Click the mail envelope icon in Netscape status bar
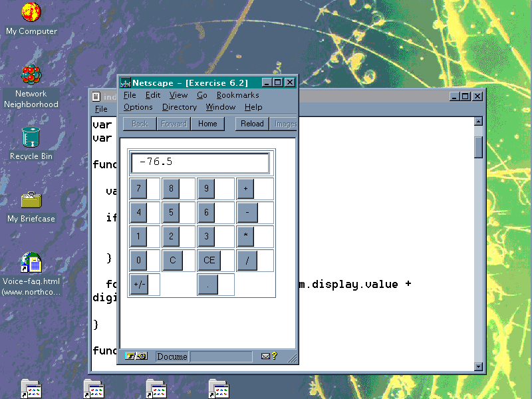 pyautogui.click(x=265, y=356)
